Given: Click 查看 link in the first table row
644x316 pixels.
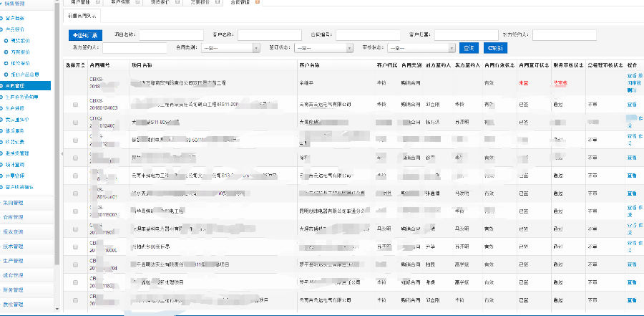Looking at the screenshot, I should click(x=632, y=76).
